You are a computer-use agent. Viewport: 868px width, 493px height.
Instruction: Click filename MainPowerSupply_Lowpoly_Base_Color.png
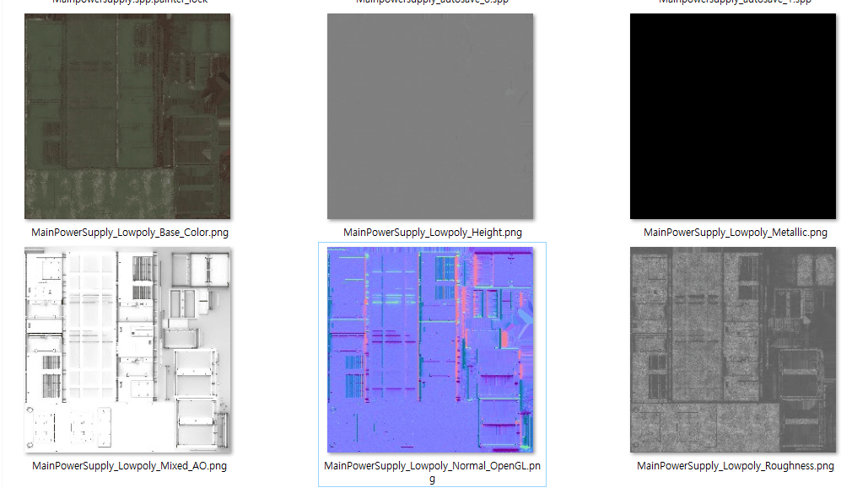pyautogui.click(x=130, y=233)
